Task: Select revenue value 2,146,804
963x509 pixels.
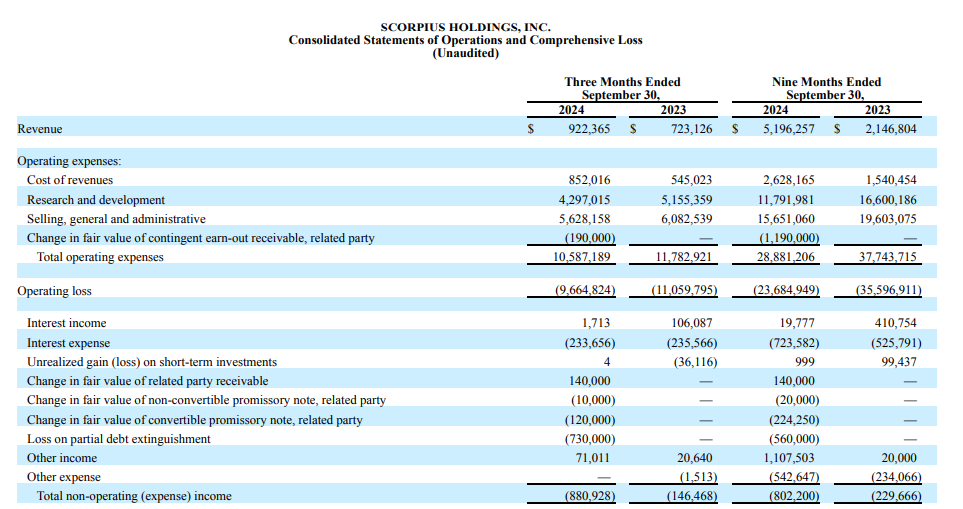Action: click(891, 129)
